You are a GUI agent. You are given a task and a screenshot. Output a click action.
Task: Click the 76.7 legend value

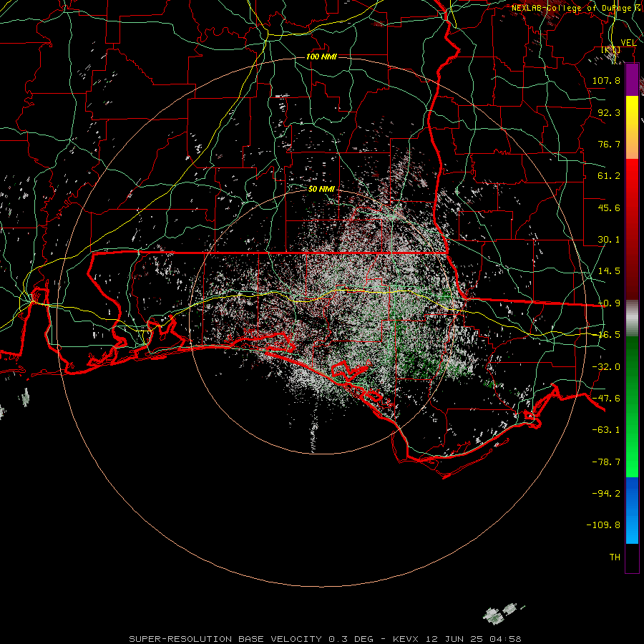click(x=609, y=144)
